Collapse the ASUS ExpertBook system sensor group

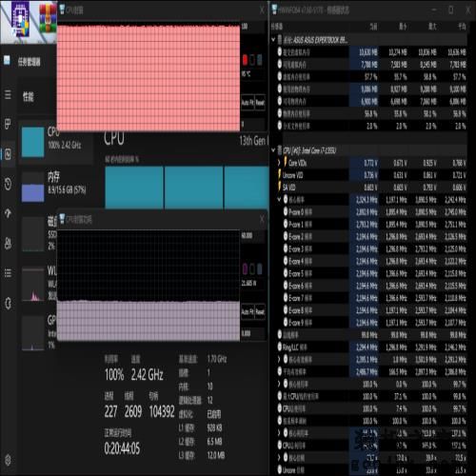(x=273, y=40)
